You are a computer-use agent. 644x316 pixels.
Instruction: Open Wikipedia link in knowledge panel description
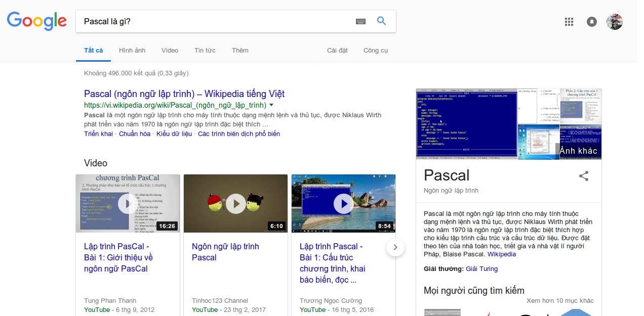502,254
